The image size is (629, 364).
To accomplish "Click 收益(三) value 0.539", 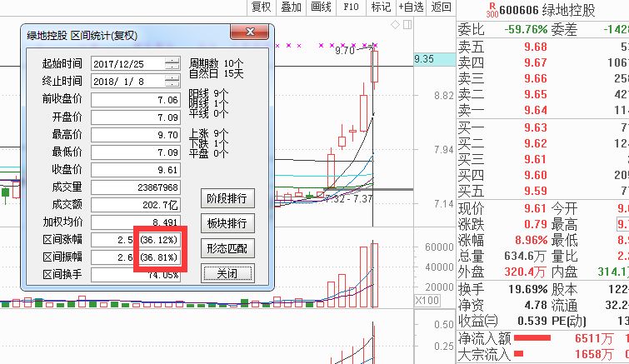I will 532,321.
